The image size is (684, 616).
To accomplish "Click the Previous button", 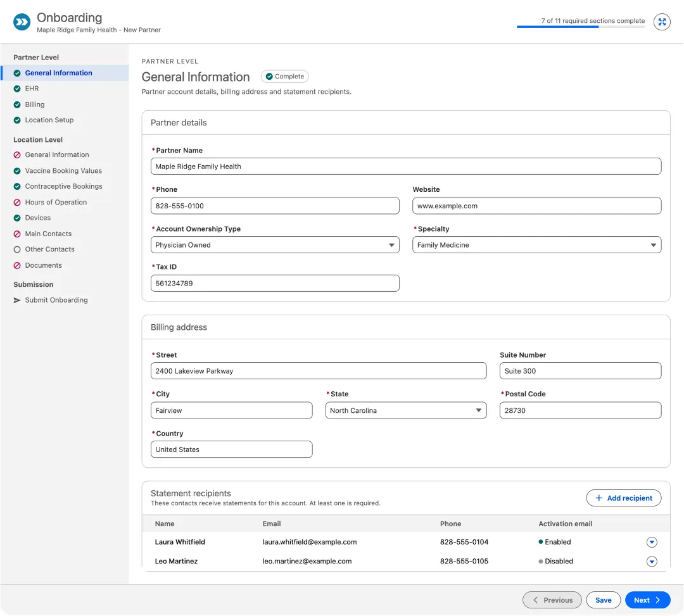I will click(x=552, y=600).
